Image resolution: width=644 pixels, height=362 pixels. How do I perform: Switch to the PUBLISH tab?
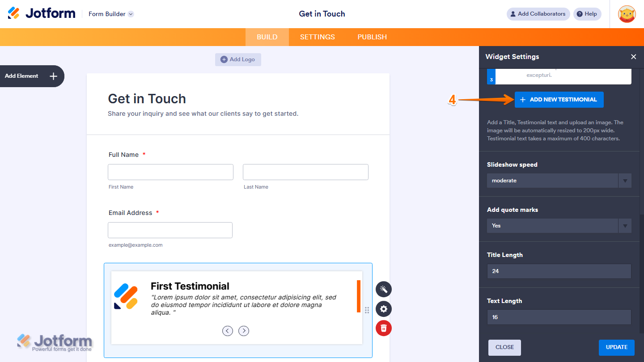point(372,37)
